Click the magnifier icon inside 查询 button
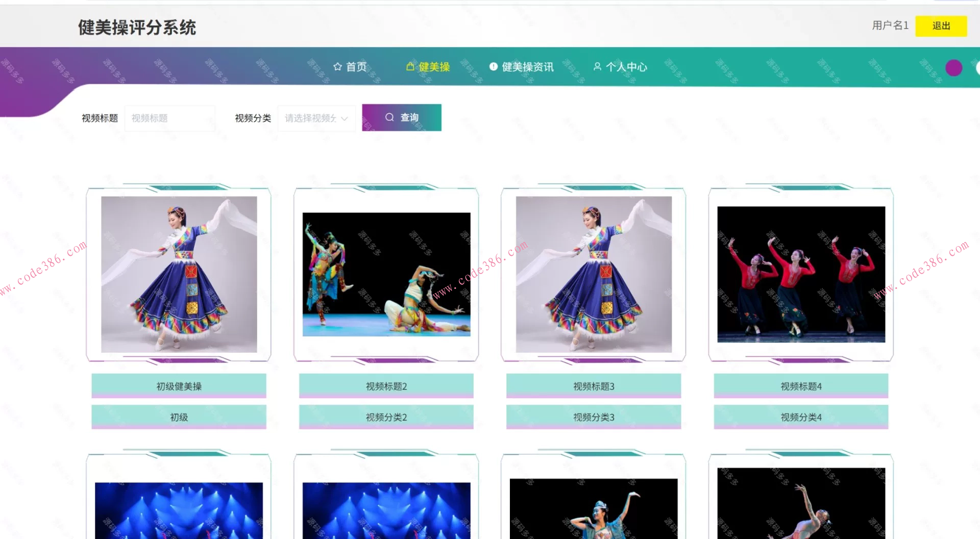This screenshot has width=980, height=539. pyautogui.click(x=389, y=117)
